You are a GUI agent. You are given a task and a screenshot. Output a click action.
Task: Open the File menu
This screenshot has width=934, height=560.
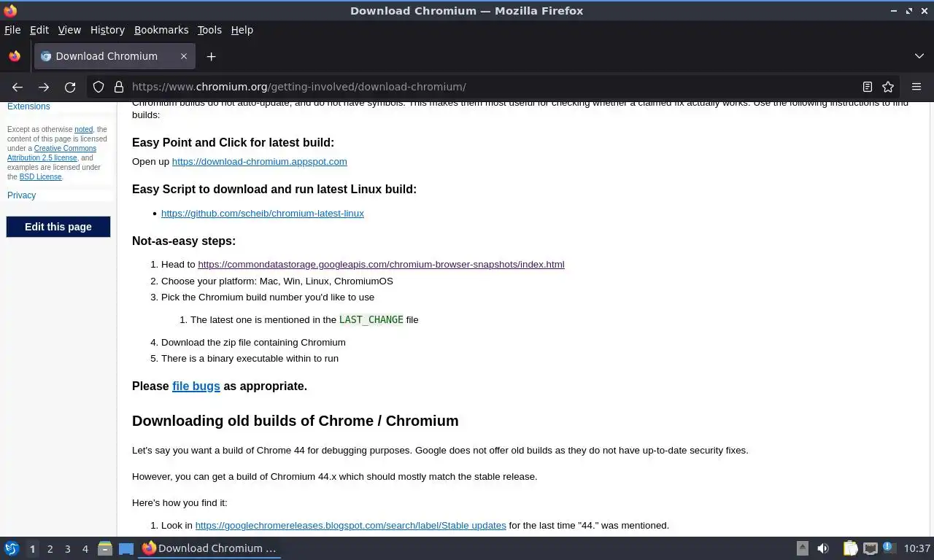(x=12, y=30)
